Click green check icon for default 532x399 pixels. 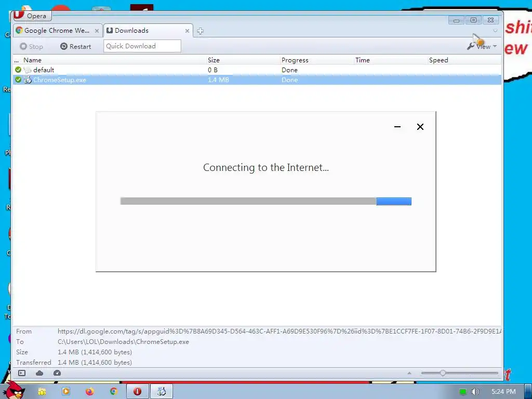click(18, 70)
